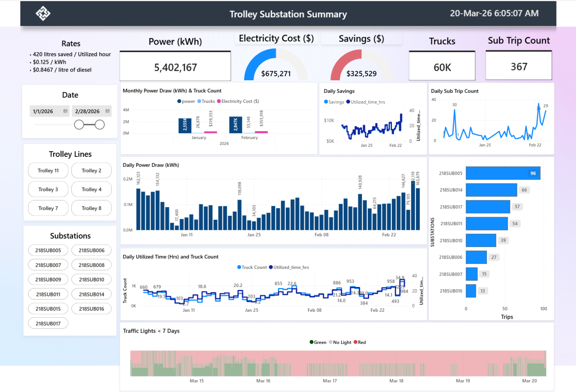The height and width of the screenshot is (392, 576).
Task: Select the Trolley 4 filter
Action: point(91,189)
